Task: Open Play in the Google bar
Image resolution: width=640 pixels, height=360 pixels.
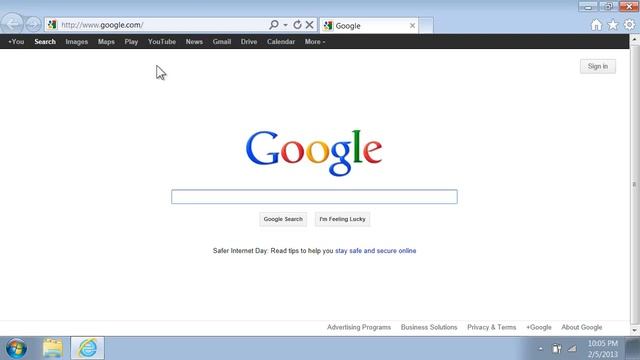Action: tap(131, 42)
